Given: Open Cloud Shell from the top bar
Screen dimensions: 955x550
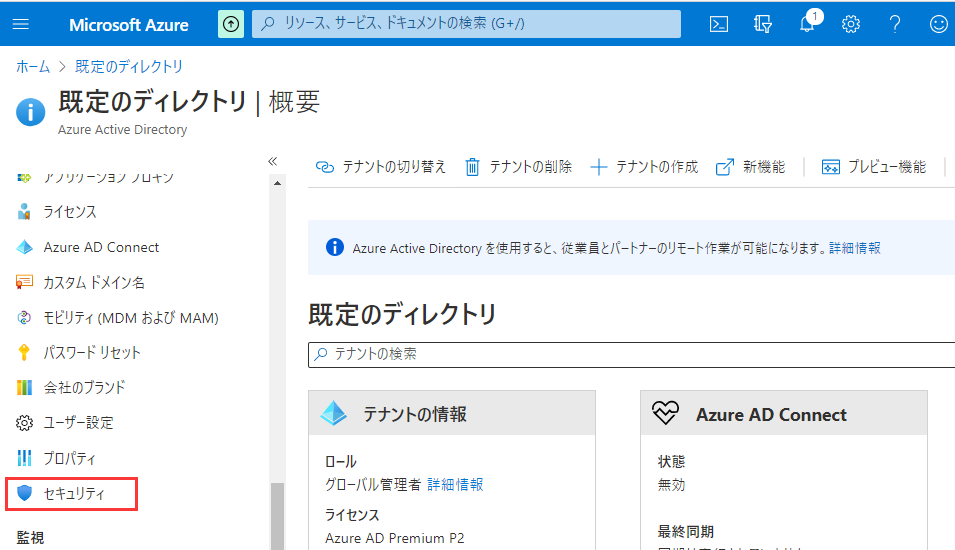Looking at the screenshot, I should tap(718, 25).
